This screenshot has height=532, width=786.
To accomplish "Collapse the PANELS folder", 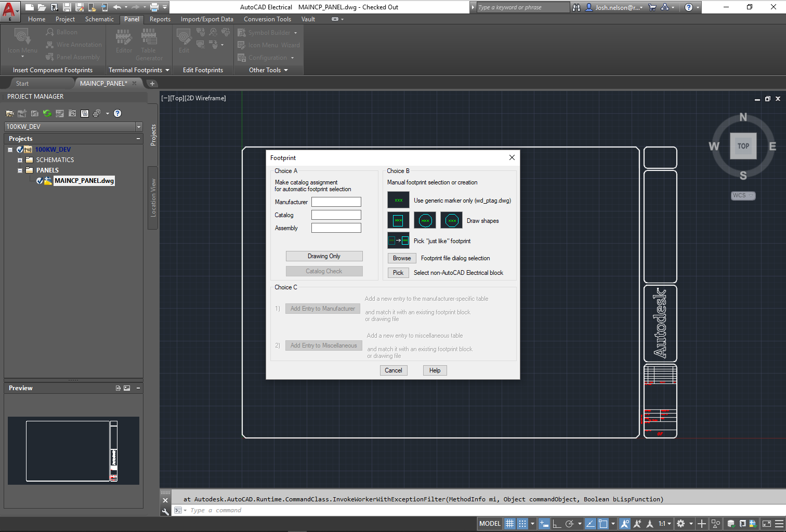I will [19, 170].
